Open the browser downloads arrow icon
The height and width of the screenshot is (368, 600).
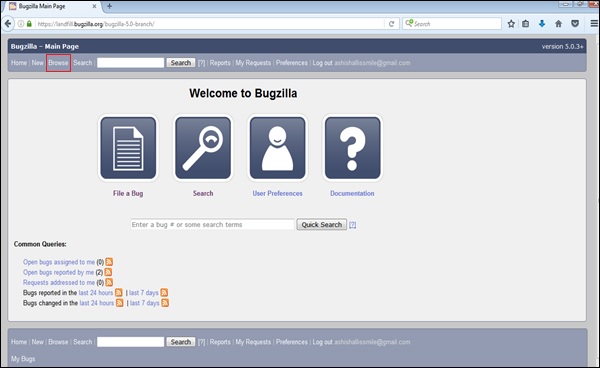click(x=542, y=24)
